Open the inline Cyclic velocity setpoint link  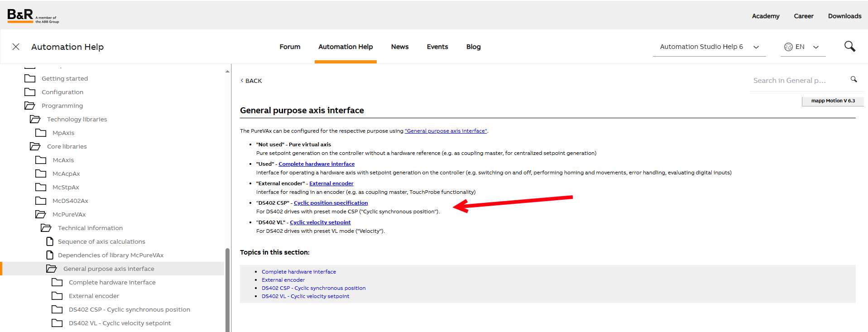point(320,222)
